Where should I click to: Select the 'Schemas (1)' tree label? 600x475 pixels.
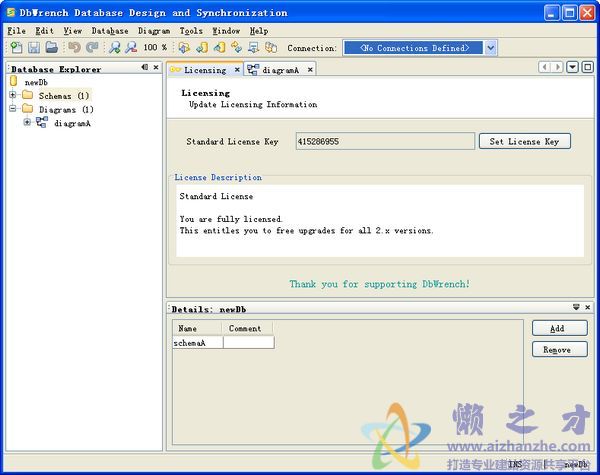[64, 96]
